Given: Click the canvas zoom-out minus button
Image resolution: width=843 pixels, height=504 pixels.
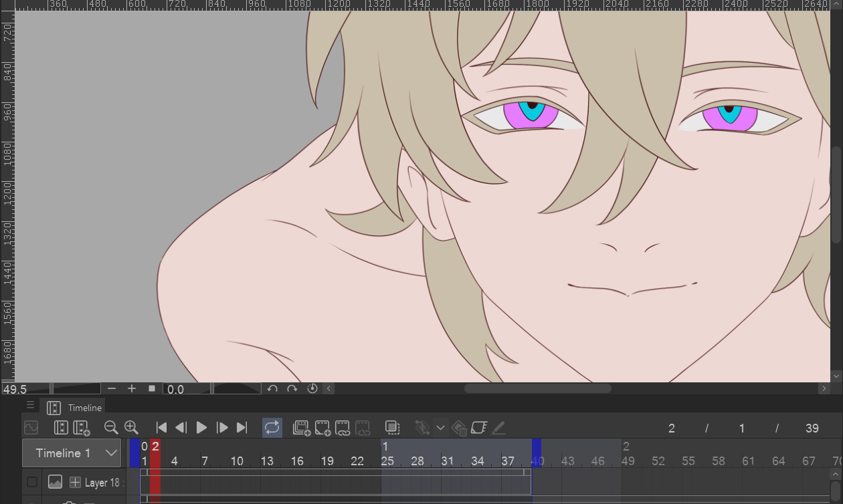Looking at the screenshot, I should tap(112, 388).
